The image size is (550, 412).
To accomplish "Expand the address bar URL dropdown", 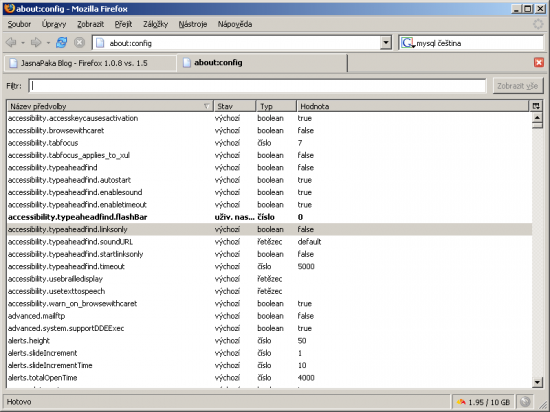I will pyautogui.click(x=385, y=43).
